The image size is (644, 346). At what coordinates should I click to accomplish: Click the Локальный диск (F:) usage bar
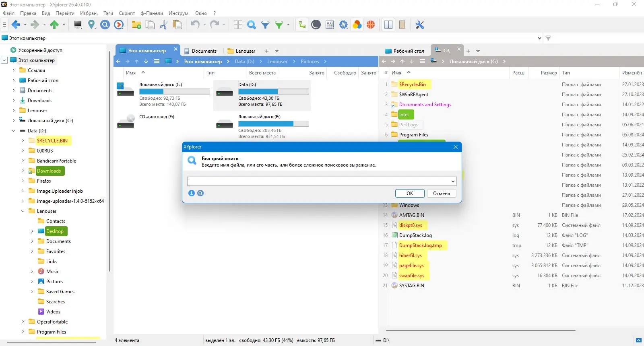point(274,124)
